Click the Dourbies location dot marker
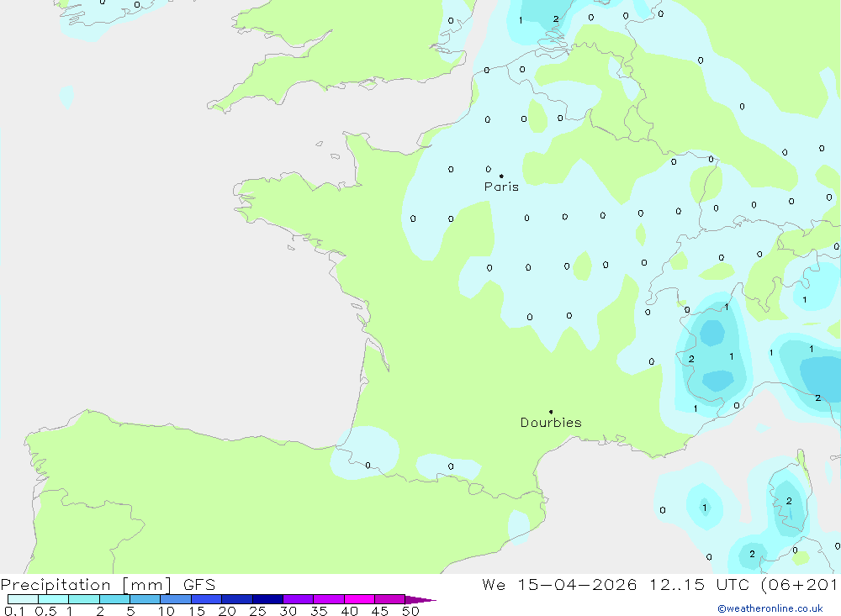The image size is (841, 616). coord(551,412)
